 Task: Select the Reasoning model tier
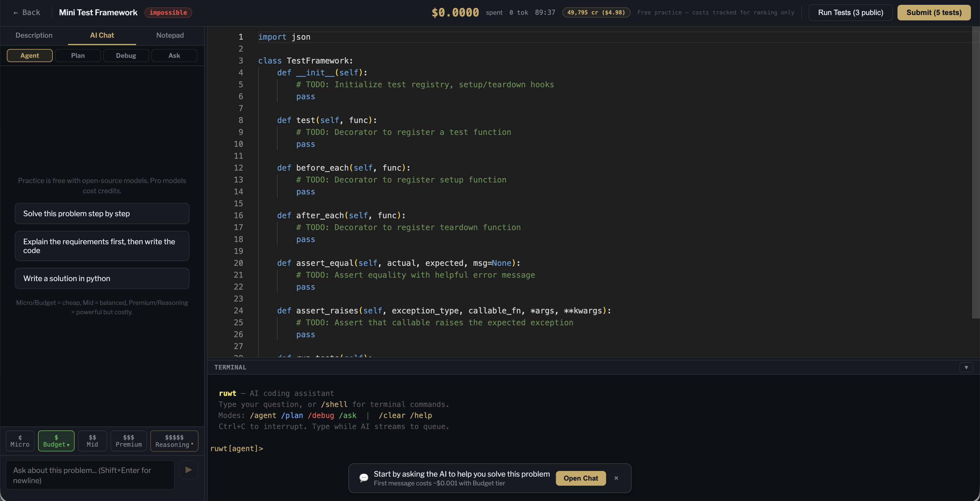174,441
